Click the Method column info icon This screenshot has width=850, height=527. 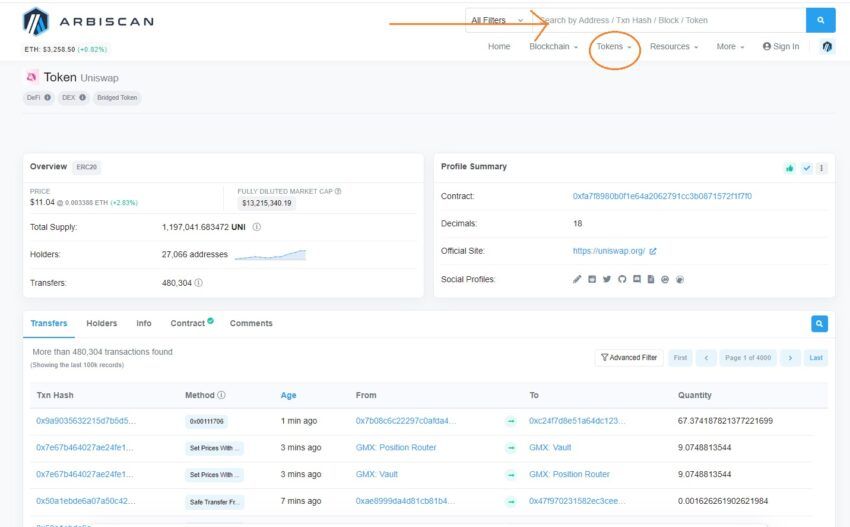pos(221,395)
